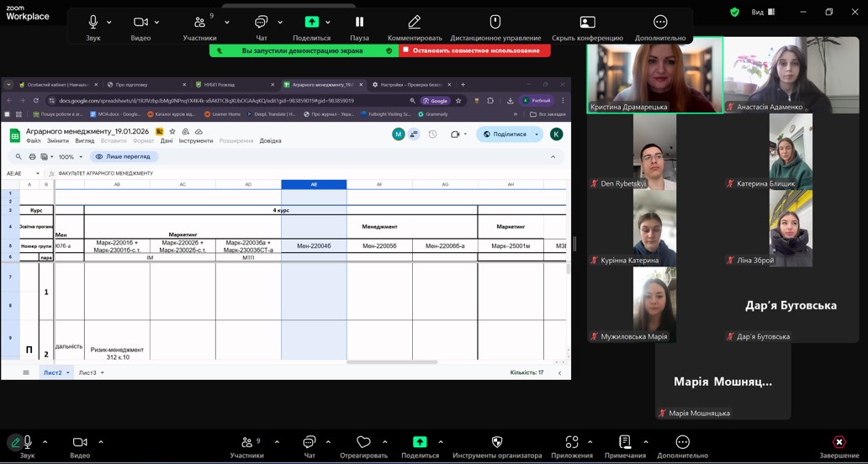Toggle the camera in top toolbar
The width and height of the screenshot is (868, 464).
point(140,23)
